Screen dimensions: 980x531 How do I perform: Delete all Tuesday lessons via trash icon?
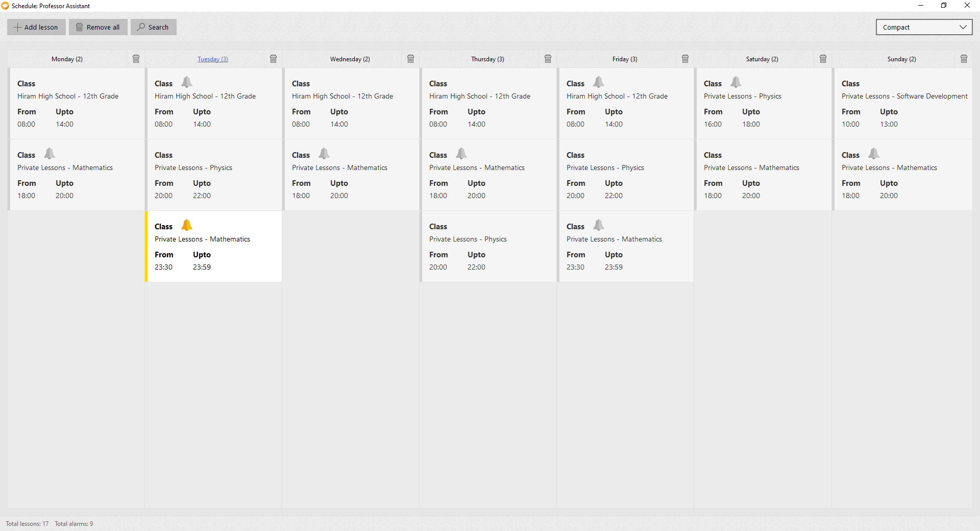coord(273,59)
